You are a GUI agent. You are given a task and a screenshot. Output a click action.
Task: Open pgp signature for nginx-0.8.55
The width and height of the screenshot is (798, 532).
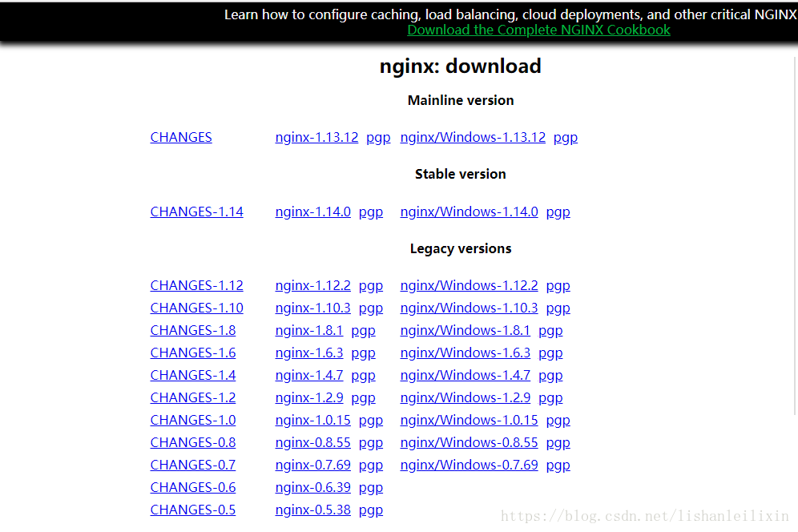coord(370,442)
